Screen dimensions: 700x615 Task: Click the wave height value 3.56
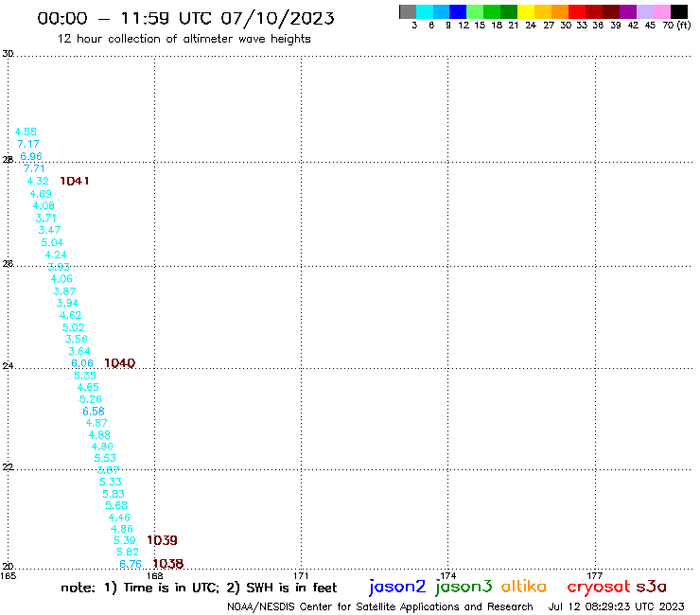point(77,339)
